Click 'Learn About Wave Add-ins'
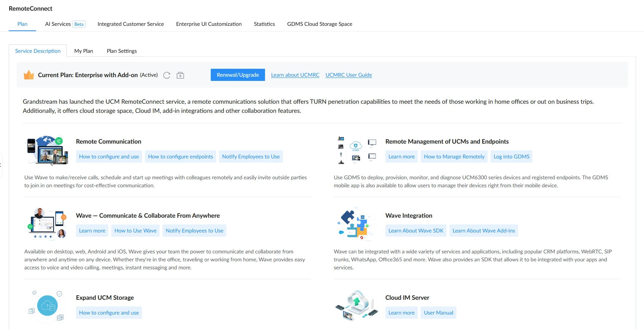Screen dimensions: 644x329 pyautogui.click(x=484, y=231)
